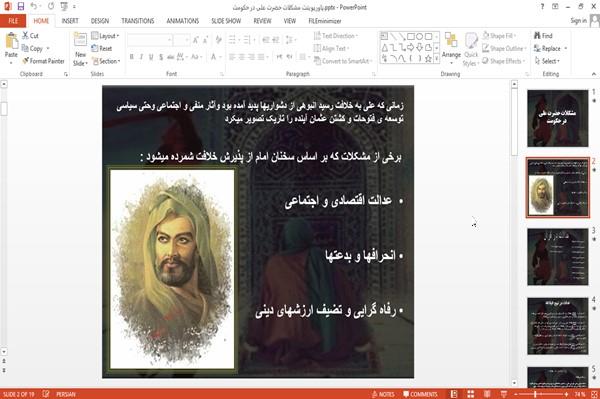
Task: Convert to SmartArt button
Action: pos(342,61)
